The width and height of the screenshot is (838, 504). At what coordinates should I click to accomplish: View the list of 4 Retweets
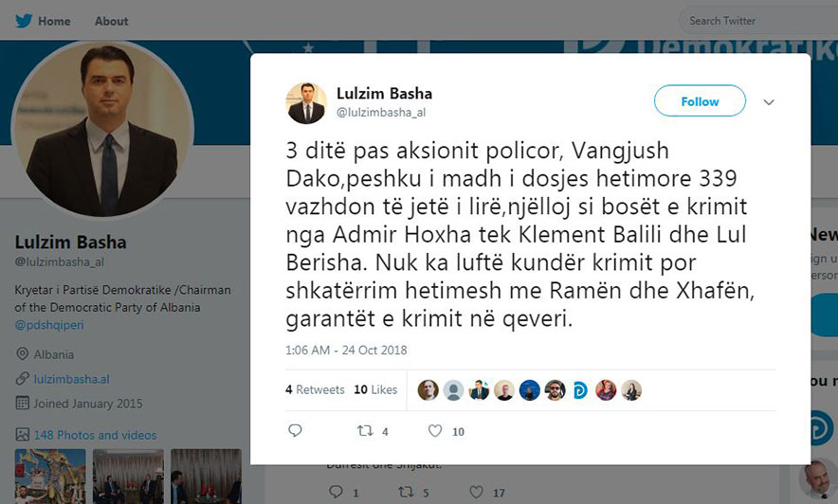click(x=315, y=389)
